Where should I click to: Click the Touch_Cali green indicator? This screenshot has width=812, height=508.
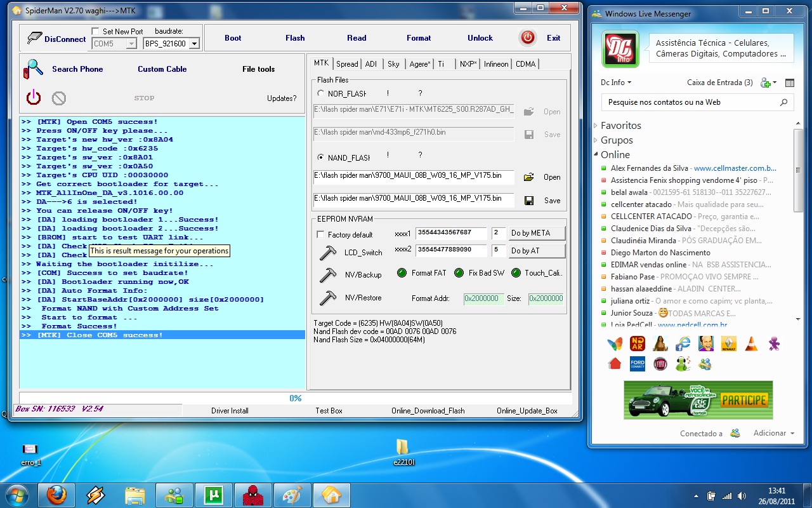point(514,273)
